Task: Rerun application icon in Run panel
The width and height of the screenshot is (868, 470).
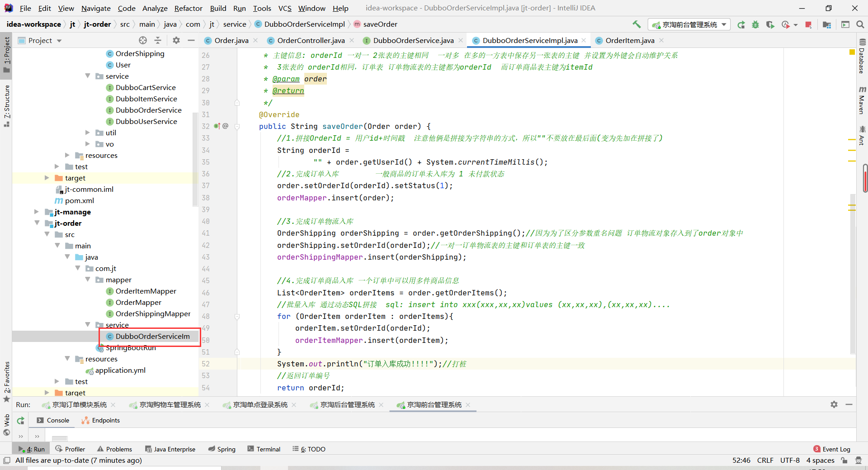Action: point(21,420)
